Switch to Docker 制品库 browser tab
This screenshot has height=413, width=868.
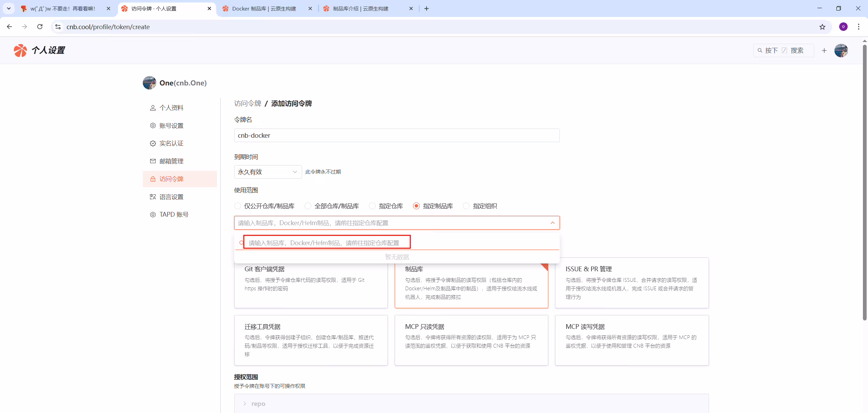tap(267, 8)
